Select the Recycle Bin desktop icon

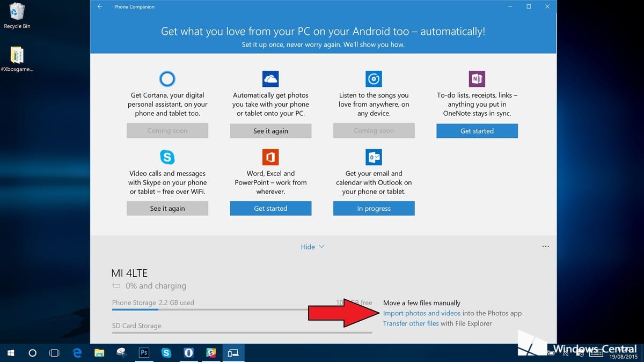coord(17,16)
